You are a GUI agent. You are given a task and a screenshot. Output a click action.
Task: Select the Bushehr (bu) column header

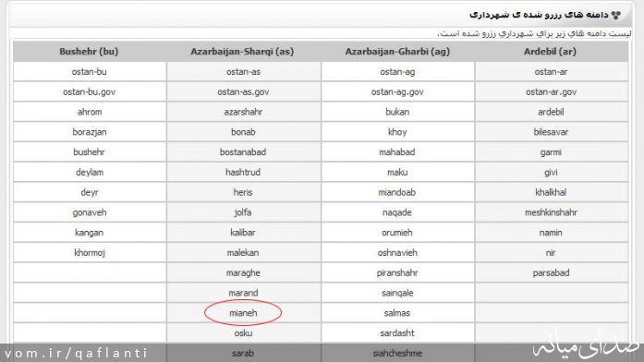[89, 52]
